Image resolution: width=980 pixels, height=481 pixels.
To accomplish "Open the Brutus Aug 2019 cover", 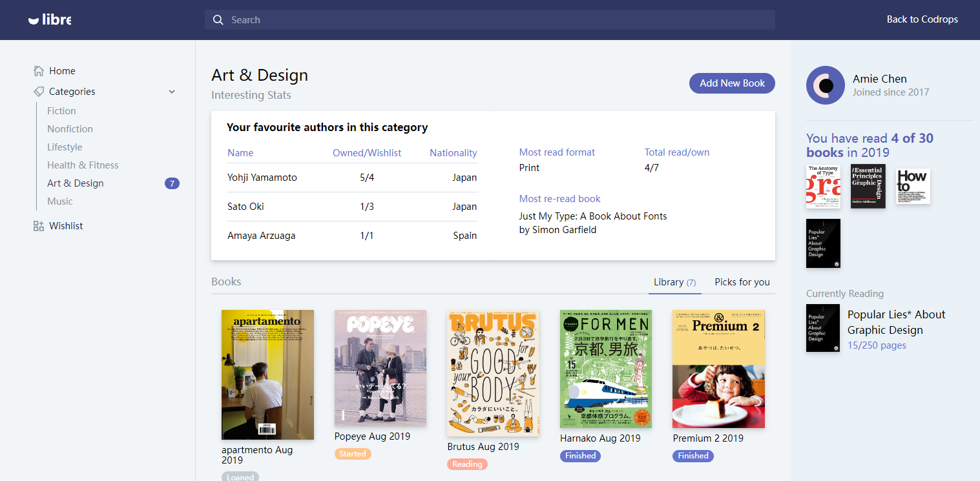I will pos(493,373).
